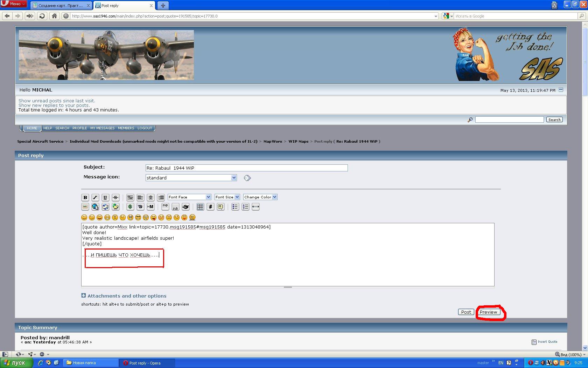The width and height of the screenshot is (588, 368).
Task: Click the Post button
Action: pyautogui.click(x=466, y=312)
